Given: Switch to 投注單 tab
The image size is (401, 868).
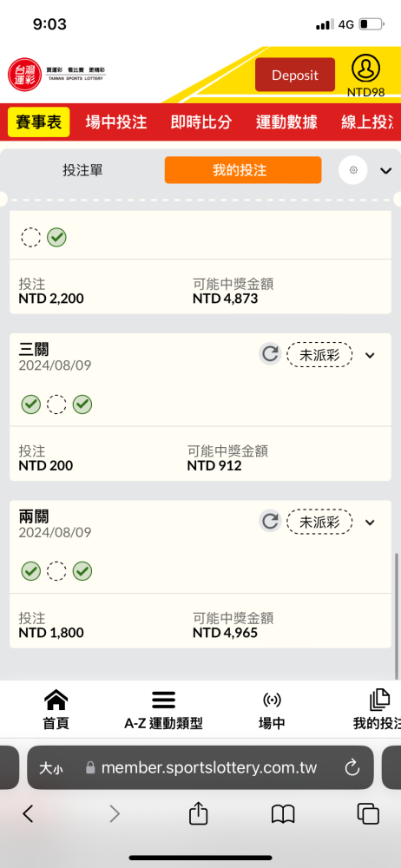Looking at the screenshot, I should coord(82,170).
